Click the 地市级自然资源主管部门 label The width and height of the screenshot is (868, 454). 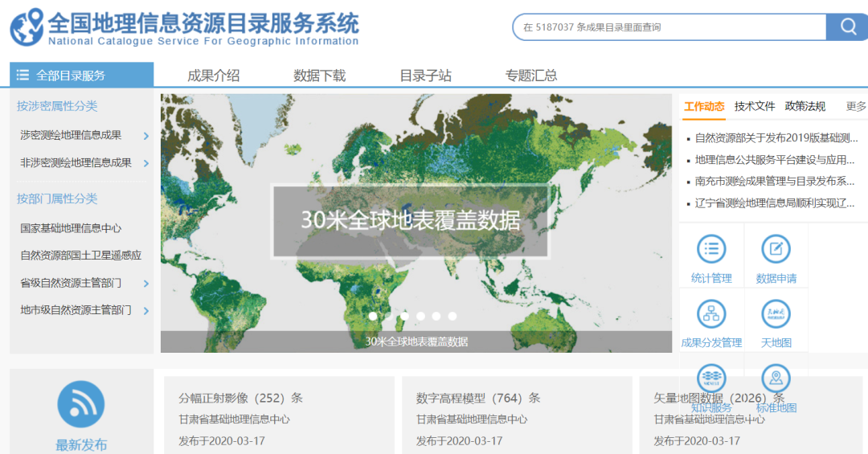[76, 310]
